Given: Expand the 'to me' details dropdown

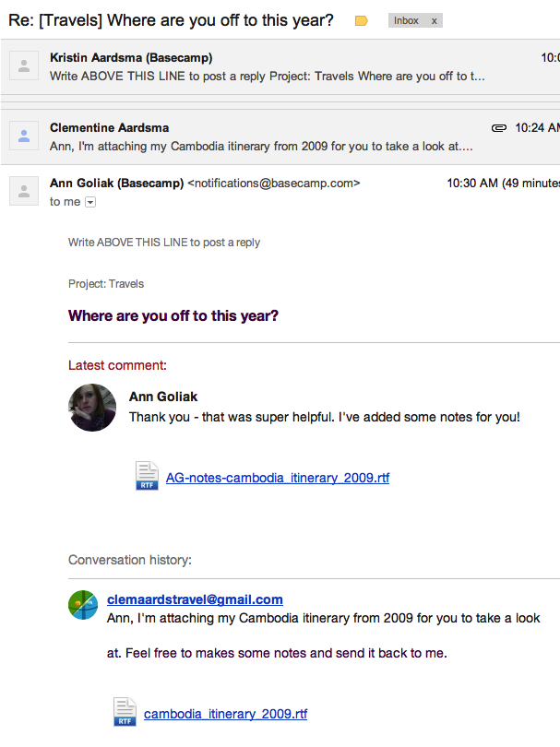Looking at the screenshot, I should tap(90, 203).
